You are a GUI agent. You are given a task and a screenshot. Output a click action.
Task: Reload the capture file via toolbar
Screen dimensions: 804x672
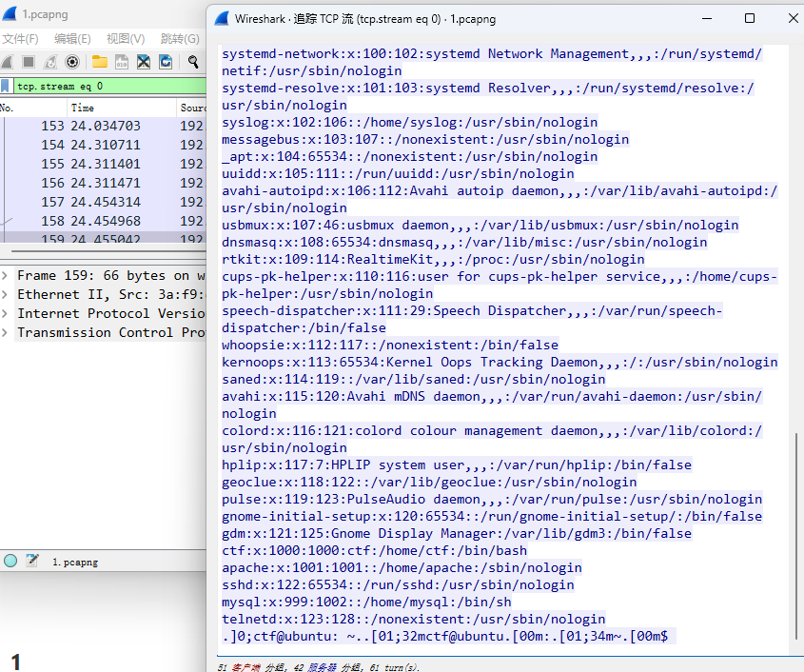coord(166,62)
